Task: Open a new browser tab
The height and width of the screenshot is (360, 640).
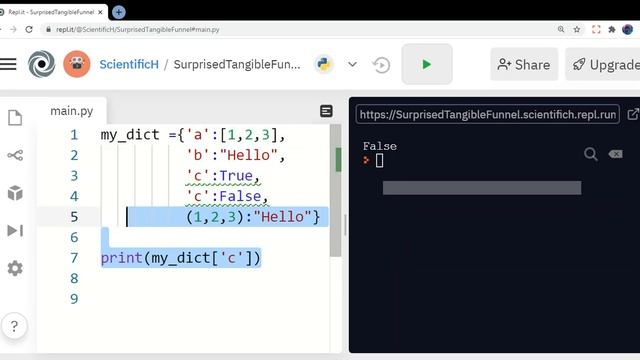Action: [x=118, y=12]
